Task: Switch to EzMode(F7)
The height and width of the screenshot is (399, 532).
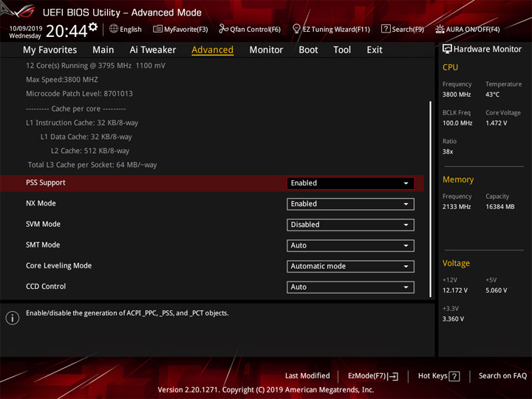Action: (373, 376)
